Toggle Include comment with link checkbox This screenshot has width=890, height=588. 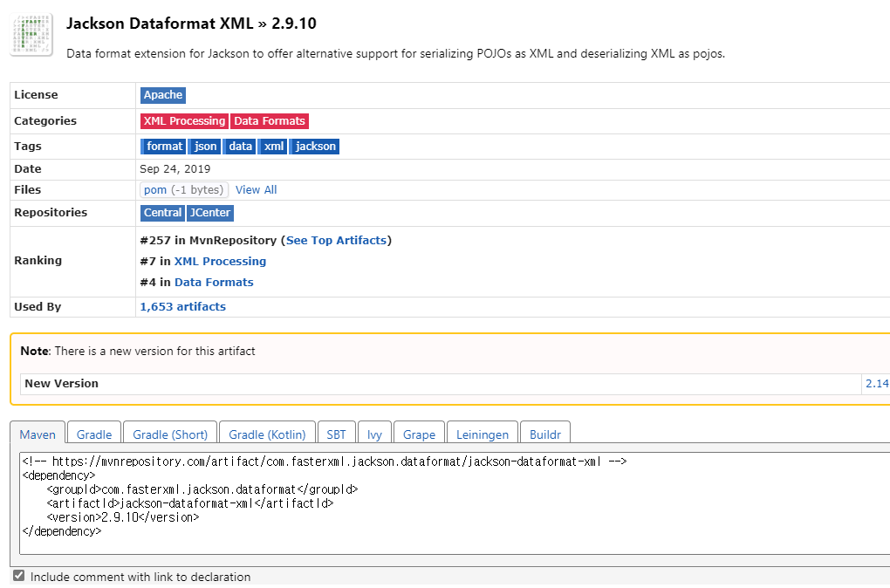pos(18,576)
